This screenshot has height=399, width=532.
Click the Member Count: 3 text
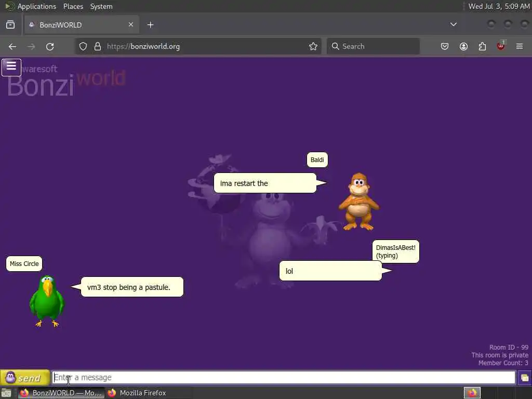(x=503, y=363)
